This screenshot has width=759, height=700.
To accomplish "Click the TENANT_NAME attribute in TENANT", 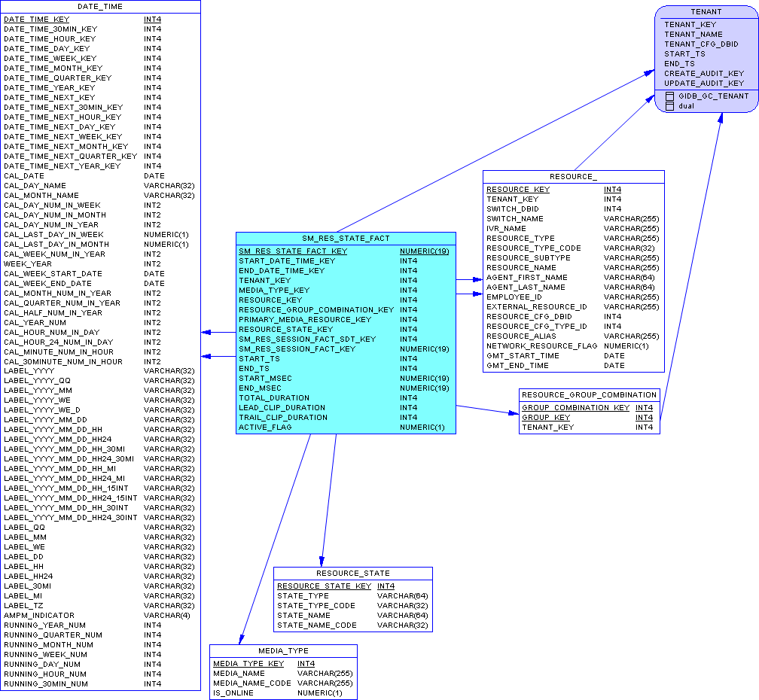I will (x=693, y=35).
